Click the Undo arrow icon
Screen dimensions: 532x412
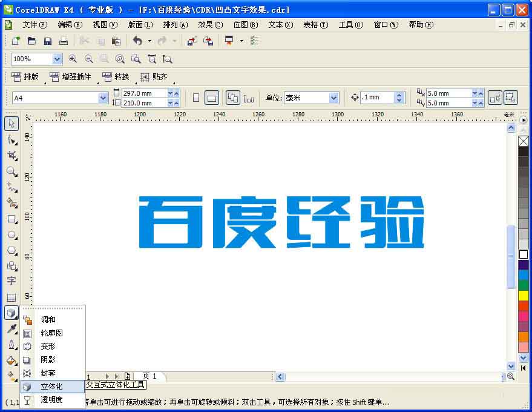(x=137, y=41)
